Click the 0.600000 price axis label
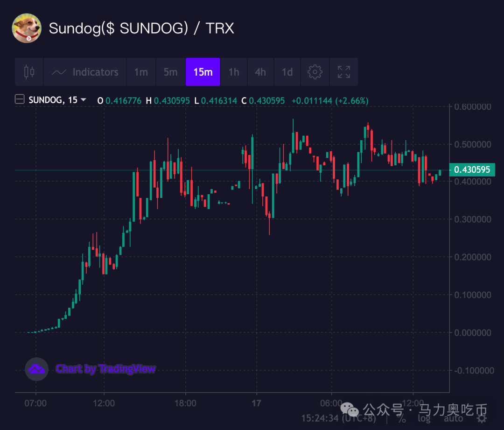Viewport: 504px width, 430px height. (x=472, y=107)
